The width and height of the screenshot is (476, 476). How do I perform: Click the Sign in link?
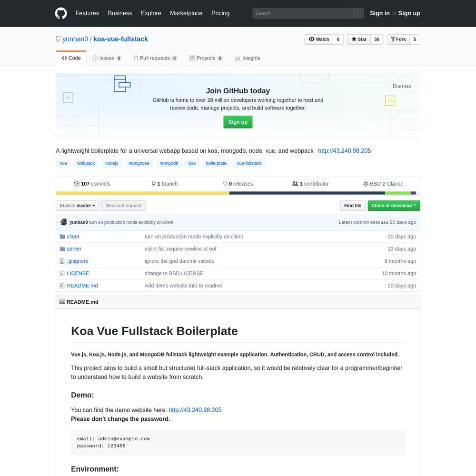[380, 13]
